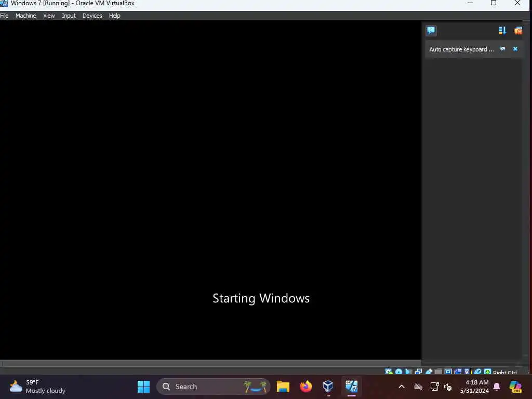532x399 pixels.
Task: Click the taskbar Search box
Action: 213,387
